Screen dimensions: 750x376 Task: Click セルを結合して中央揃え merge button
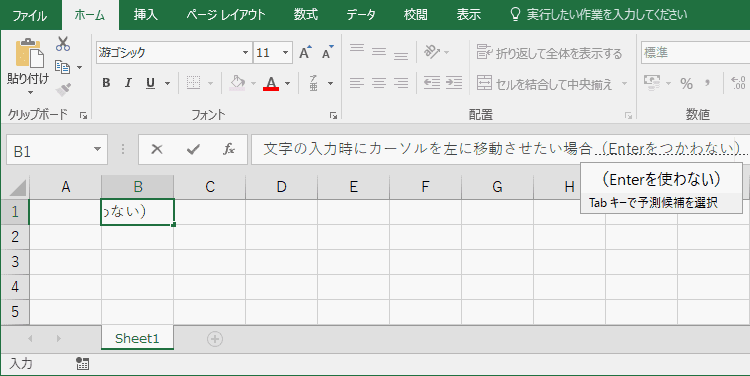(x=545, y=84)
